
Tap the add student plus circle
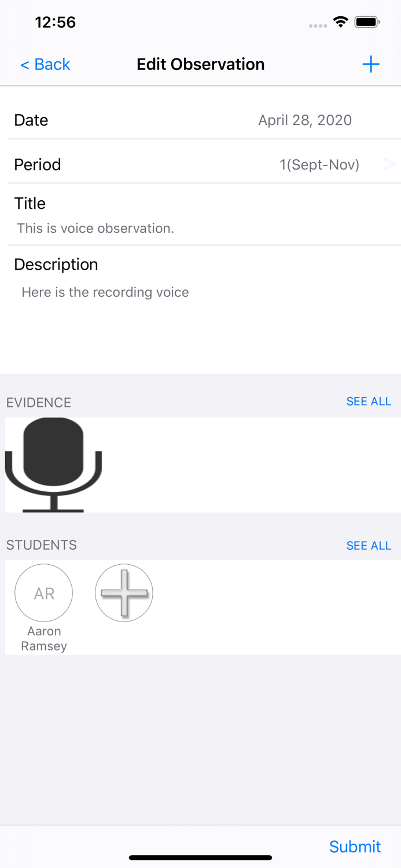124,593
